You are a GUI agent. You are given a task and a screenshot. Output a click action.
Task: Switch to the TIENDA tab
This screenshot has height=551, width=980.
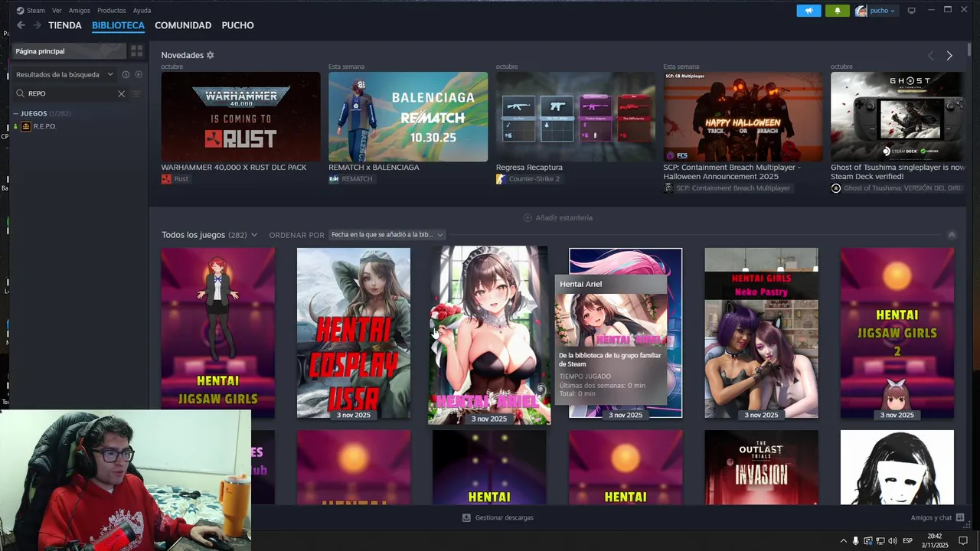tap(65, 25)
